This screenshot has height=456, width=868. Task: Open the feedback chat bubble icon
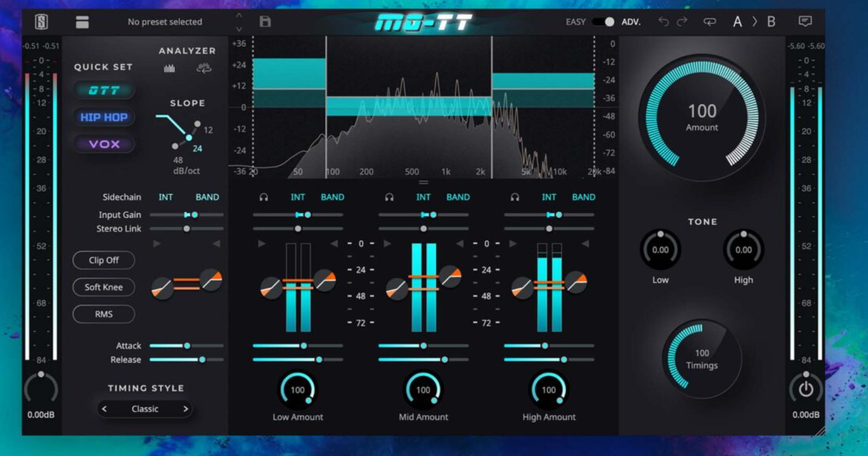(805, 22)
